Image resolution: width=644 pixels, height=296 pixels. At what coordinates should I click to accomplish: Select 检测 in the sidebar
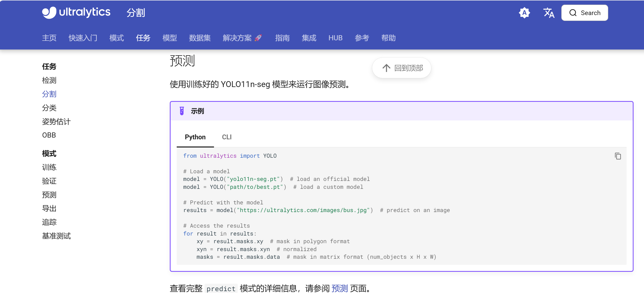49,80
